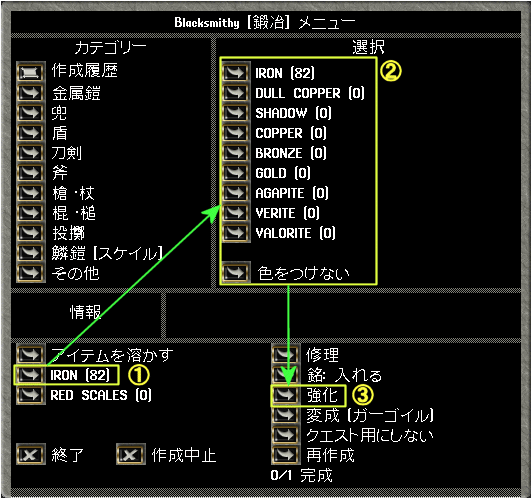The height and width of the screenshot is (499, 532).
Task: Open the 作成履歴 history button
Action: pos(31,72)
